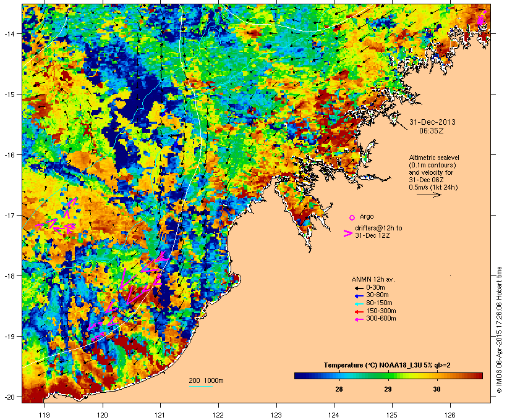Viewport: 507px width, 420px height.
Task: Click the longitude label 124
Action: click(x=334, y=415)
